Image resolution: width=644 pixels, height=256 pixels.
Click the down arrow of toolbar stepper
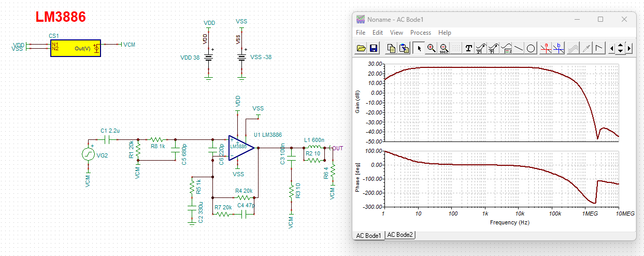(621, 51)
